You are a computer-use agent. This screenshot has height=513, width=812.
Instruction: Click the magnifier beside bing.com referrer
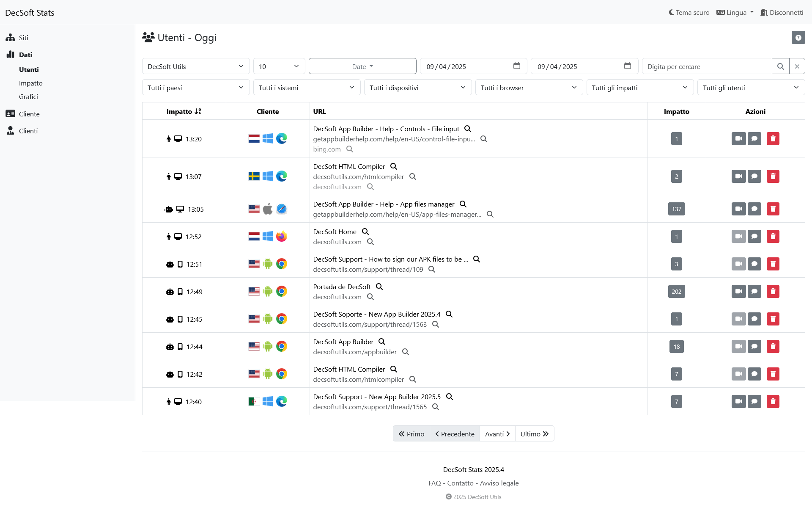[x=350, y=149]
